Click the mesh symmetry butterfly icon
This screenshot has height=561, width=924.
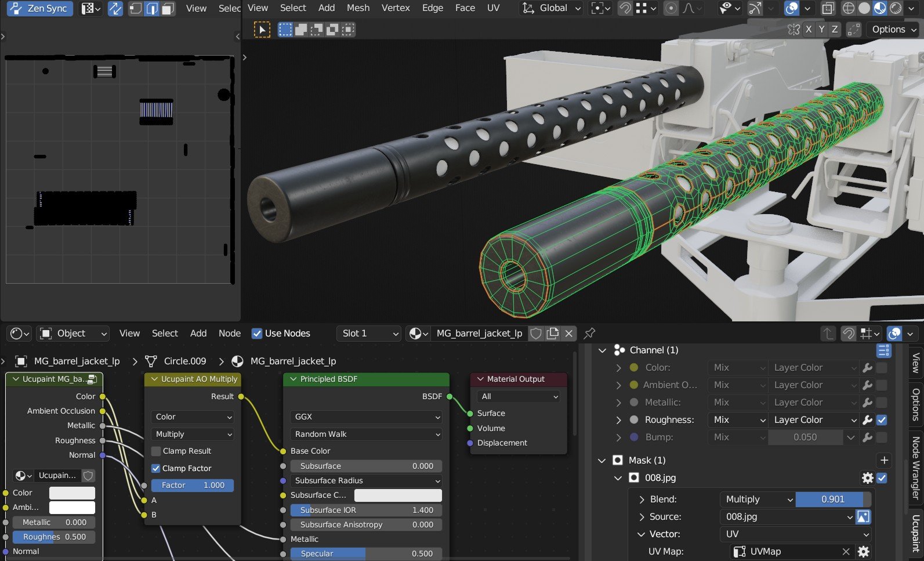794,30
